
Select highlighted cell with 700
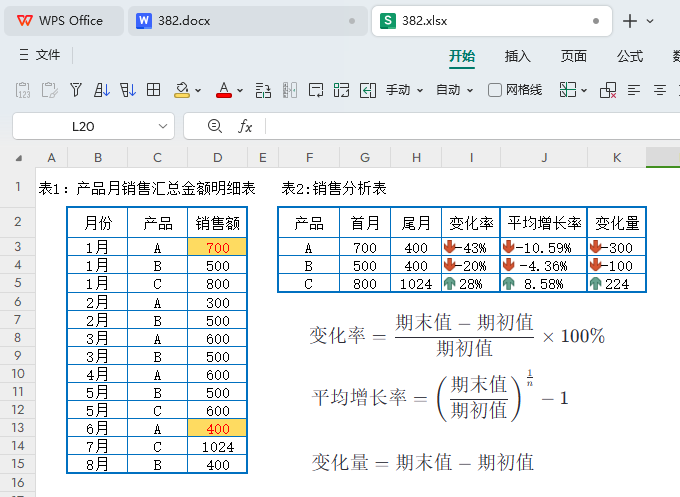[217, 248]
